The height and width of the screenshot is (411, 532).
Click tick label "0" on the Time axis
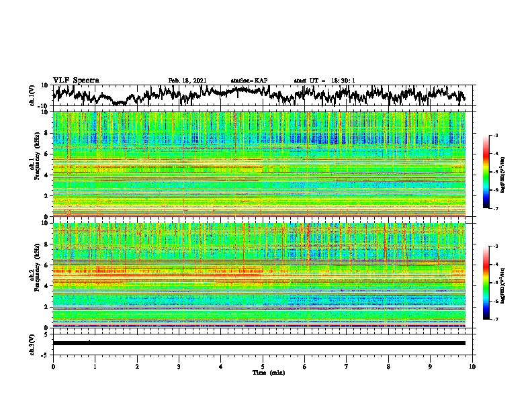click(x=53, y=367)
